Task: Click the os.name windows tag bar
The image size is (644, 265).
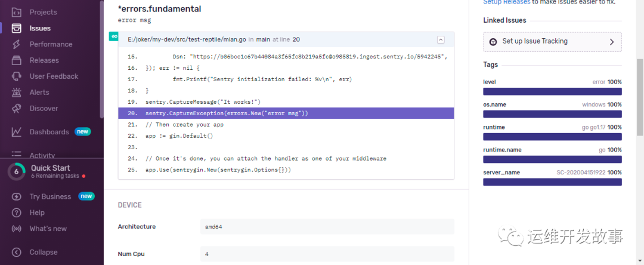Action: [x=552, y=114]
